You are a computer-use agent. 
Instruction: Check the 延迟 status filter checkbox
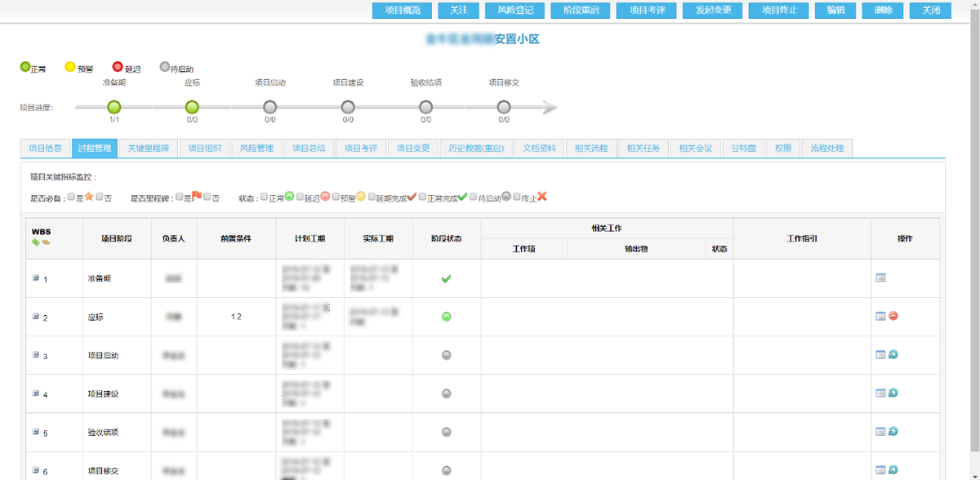pyautogui.click(x=300, y=197)
